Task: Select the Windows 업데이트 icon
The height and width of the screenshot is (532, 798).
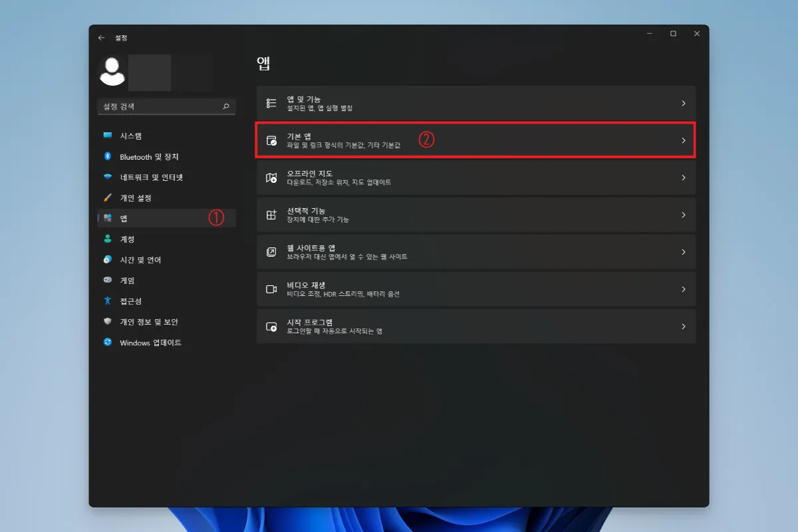Action: [x=108, y=342]
